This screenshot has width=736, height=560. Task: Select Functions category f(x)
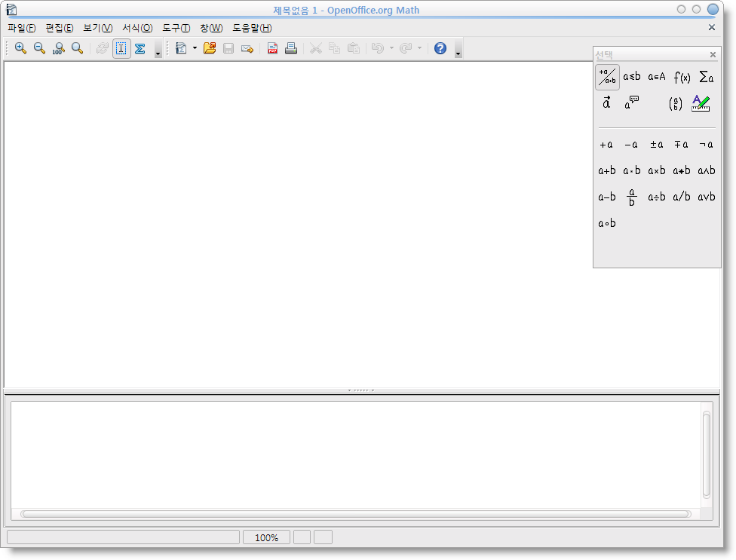682,77
